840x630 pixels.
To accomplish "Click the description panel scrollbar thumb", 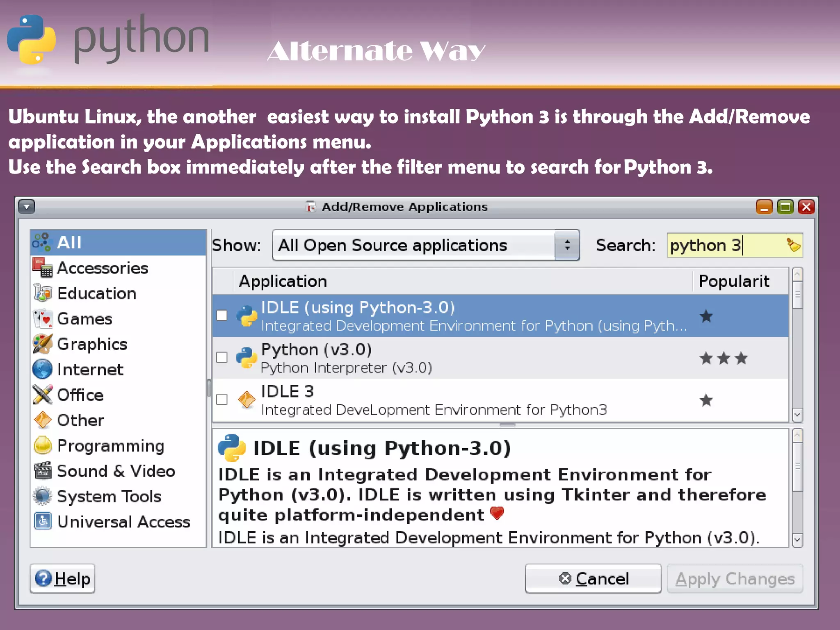I will pos(797,466).
